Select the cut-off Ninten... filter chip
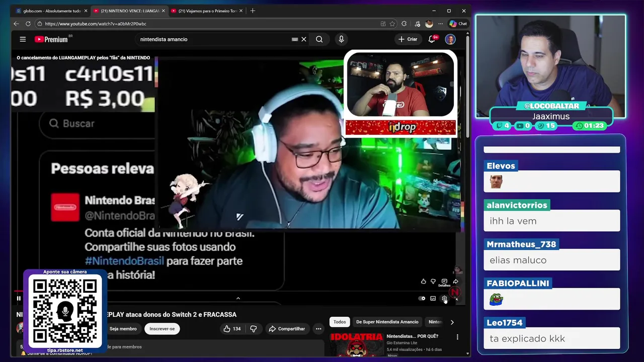Viewport: 644px width, 362px height. click(x=435, y=322)
